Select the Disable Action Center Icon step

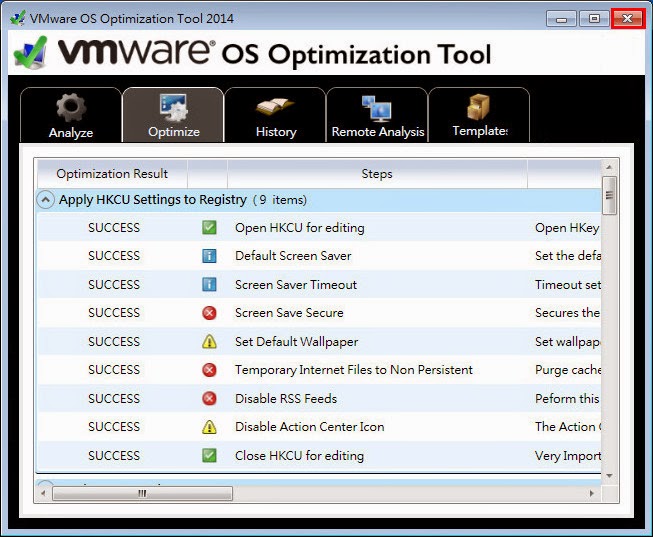click(x=309, y=427)
